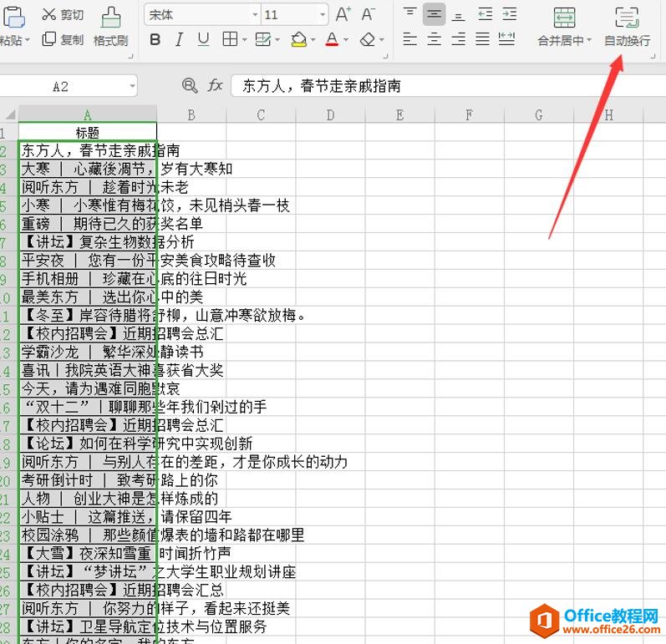Toggle Bold formatting
This screenshot has height=644, width=666.
(155, 40)
